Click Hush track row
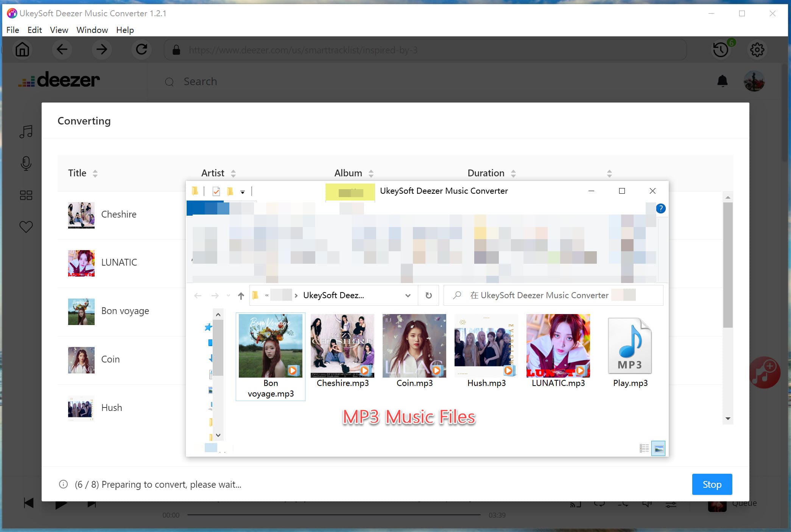The image size is (791, 532). (x=121, y=408)
